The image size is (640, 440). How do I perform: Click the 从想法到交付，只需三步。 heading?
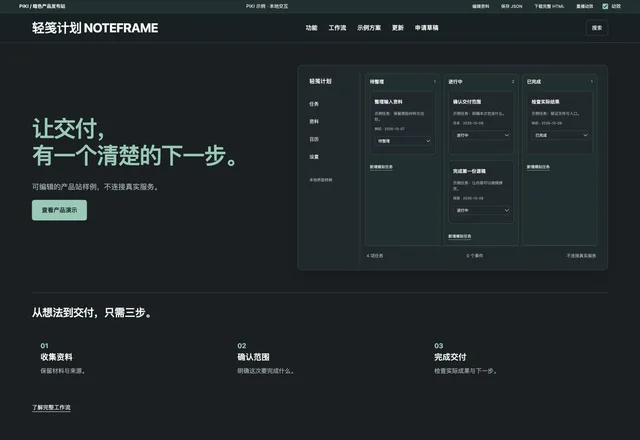click(92, 313)
